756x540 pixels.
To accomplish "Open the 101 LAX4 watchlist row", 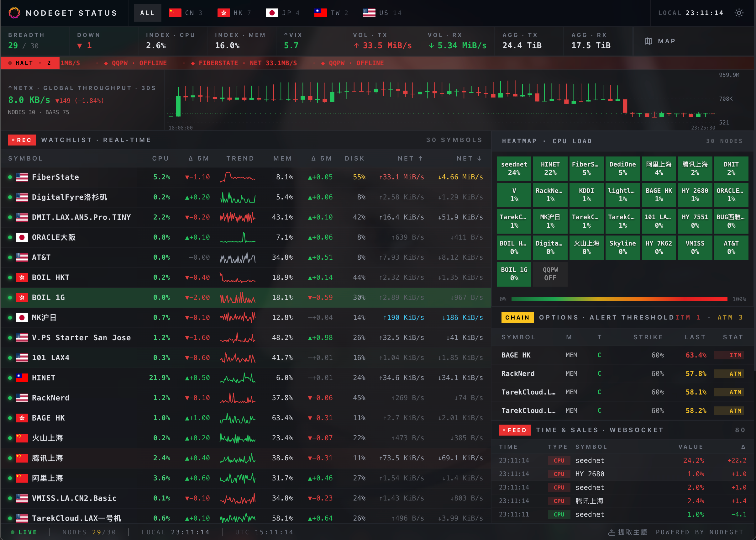I will click(x=246, y=358).
